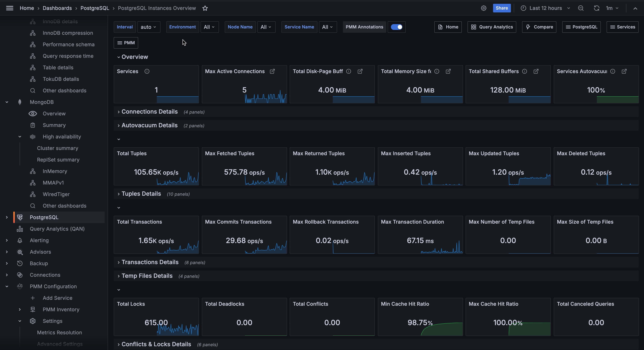
Task: Click the MongoDB Overview eye icon
Action: (x=33, y=114)
